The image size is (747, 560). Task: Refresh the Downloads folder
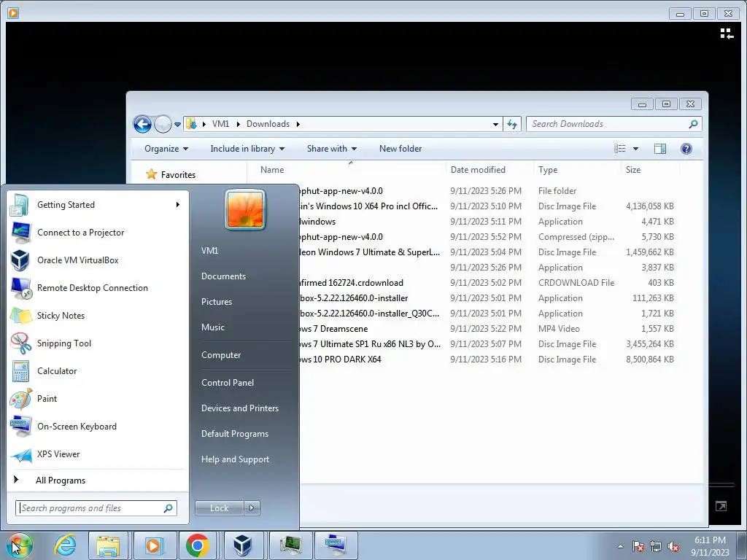[x=512, y=124]
